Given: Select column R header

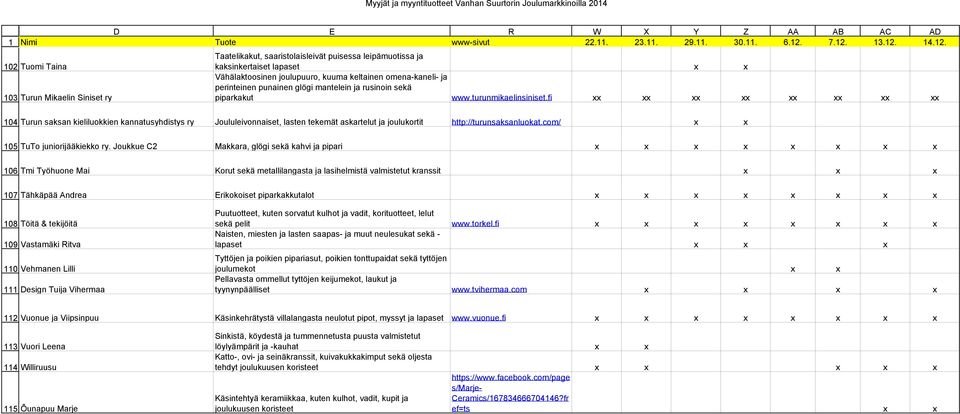Looking at the screenshot, I should [x=511, y=31].
